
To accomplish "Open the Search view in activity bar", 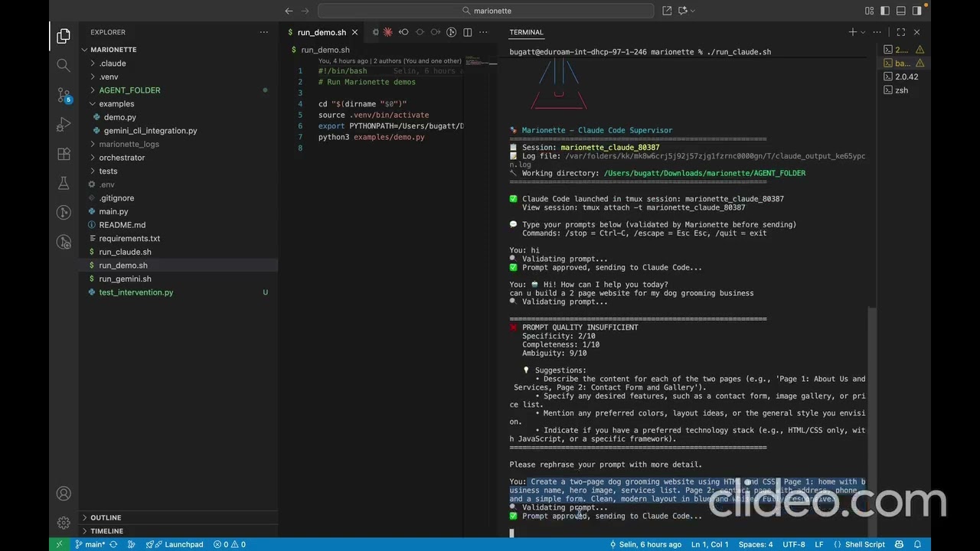I will tap(64, 66).
